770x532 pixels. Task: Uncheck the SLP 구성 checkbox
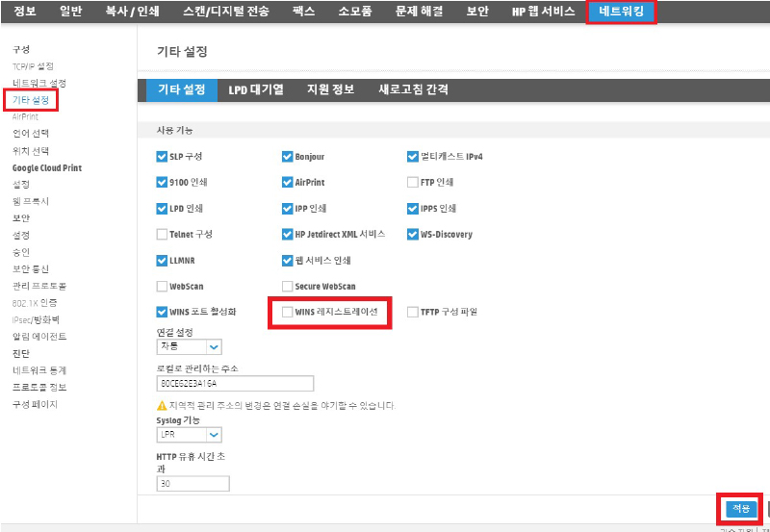coord(162,157)
